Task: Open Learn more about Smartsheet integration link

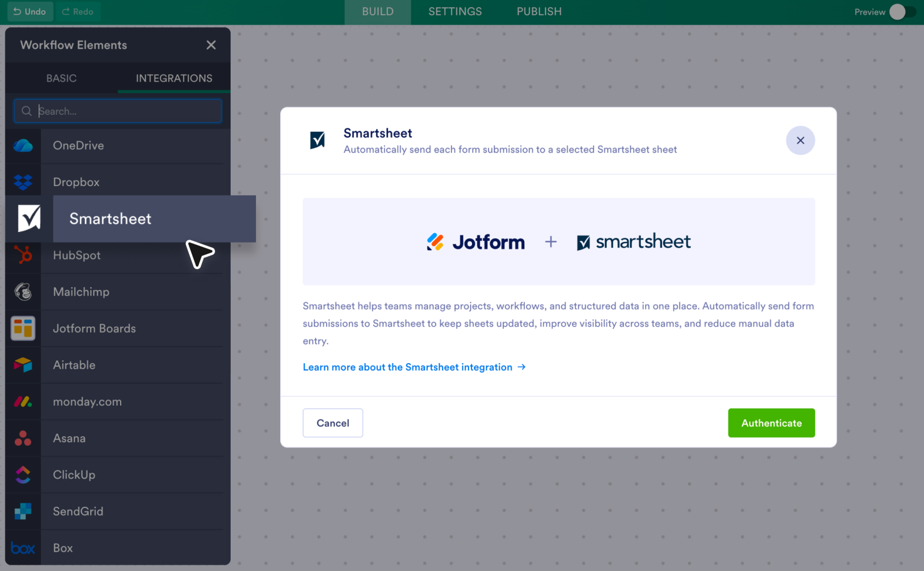Action: [414, 367]
